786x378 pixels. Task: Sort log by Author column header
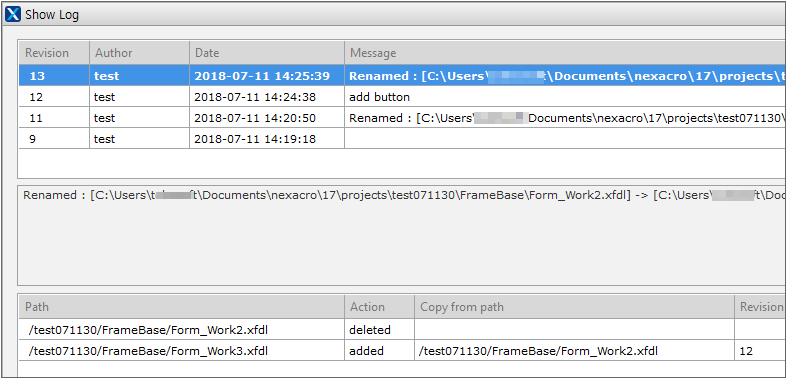(x=139, y=53)
